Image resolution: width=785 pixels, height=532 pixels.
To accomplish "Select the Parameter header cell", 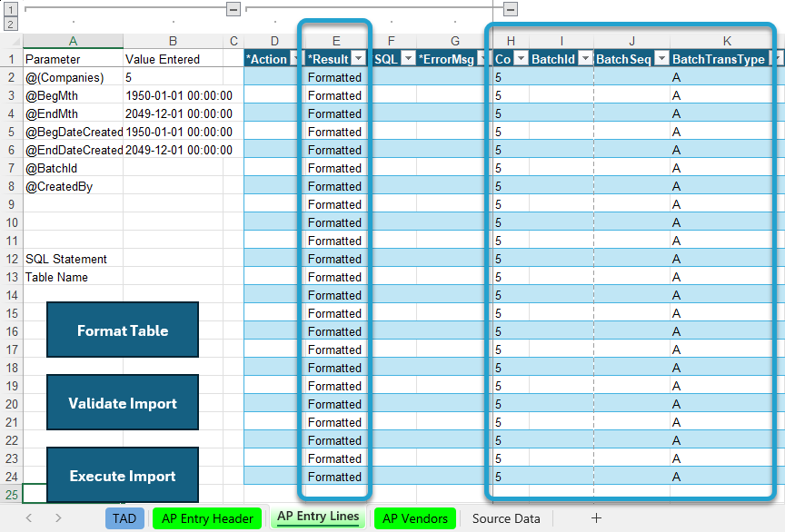I will click(x=73, y=59).
